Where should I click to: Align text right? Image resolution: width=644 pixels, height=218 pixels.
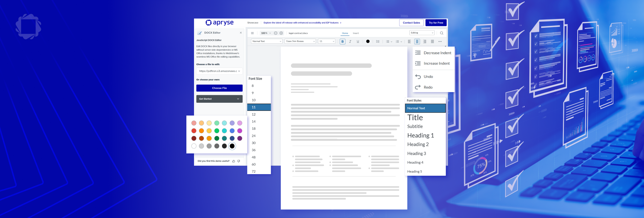point(425,41)
